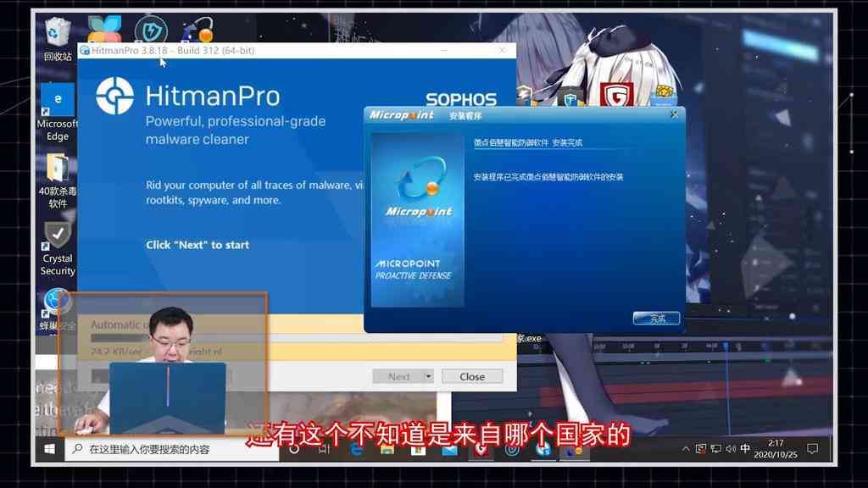868x488 pixels.
Task: Click the 安装程序已完成 message text in the installer
Action: pyautogui.click(x=548, y=177)
